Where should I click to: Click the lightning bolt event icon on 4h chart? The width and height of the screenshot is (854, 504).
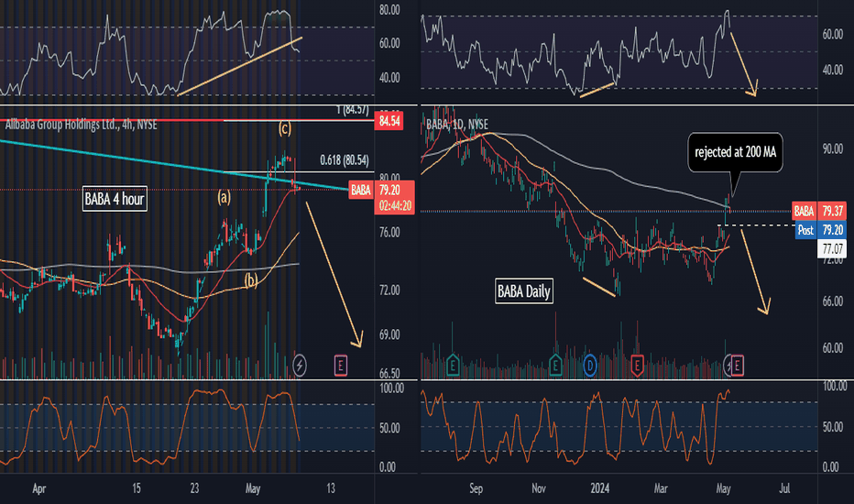pos(300,365)
